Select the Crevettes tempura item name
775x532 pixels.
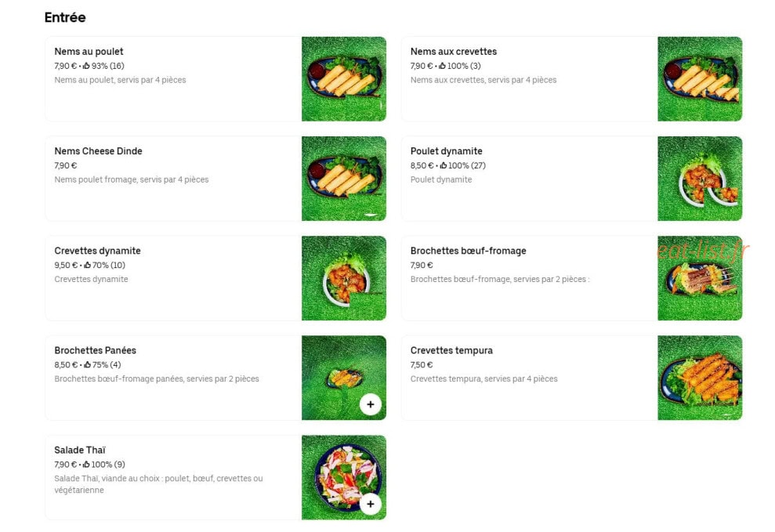point(451,350)
